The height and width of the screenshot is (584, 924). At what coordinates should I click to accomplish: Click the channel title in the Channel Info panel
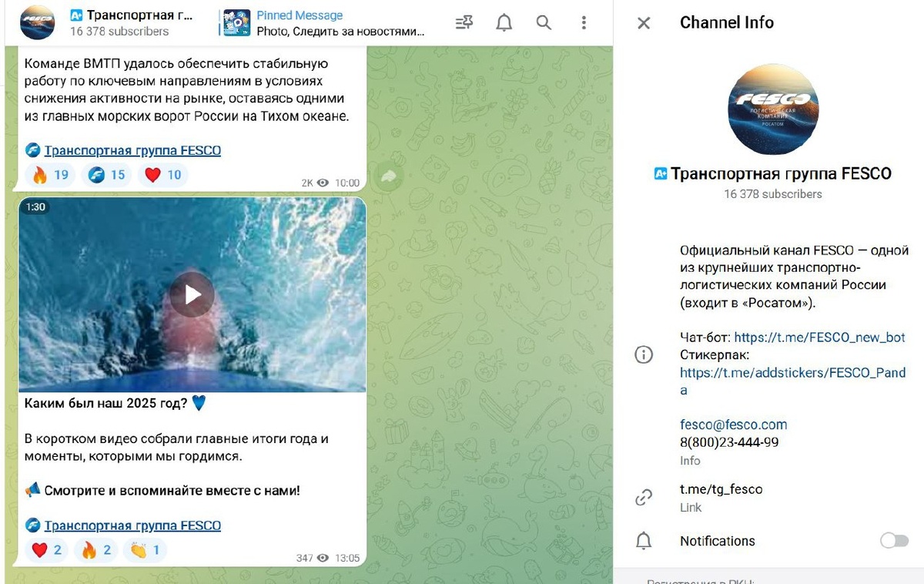coord(781,173)
